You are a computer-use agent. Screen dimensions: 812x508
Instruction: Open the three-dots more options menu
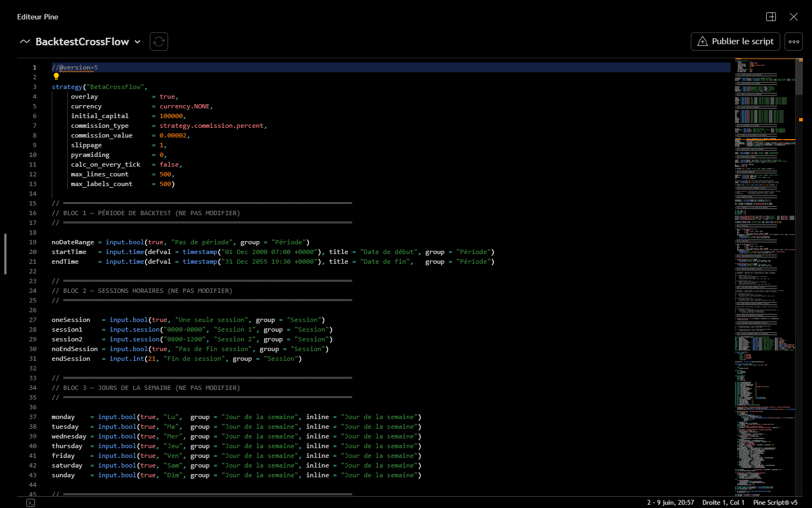coord(794,42)
